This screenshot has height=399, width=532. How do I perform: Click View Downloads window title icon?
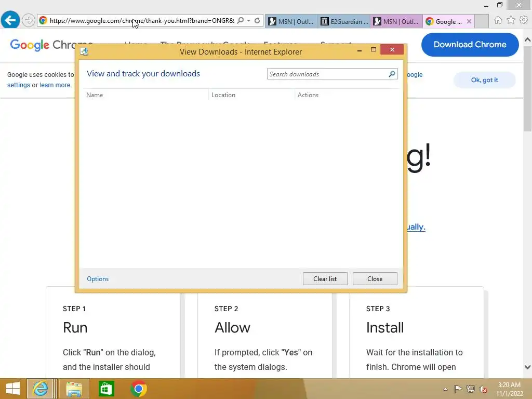(x=84, y=51)
